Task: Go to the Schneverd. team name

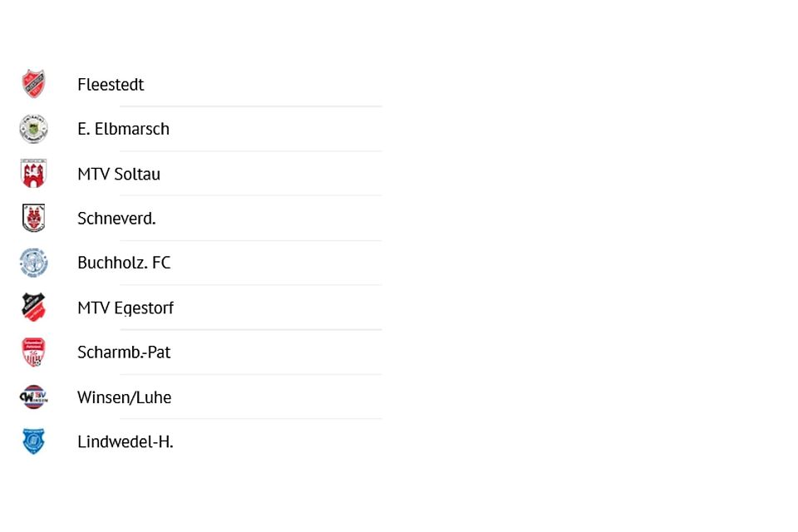Action: [x=116, y=219]
